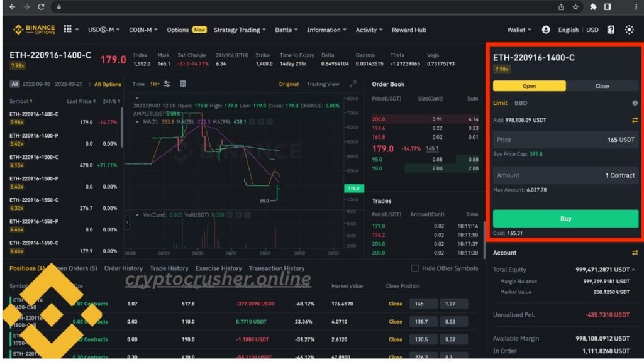Viewport: 644px width, 362px height.
Task: Expand Activity dropdown menu
Action: pyautogui.click(x=369, y=30)
